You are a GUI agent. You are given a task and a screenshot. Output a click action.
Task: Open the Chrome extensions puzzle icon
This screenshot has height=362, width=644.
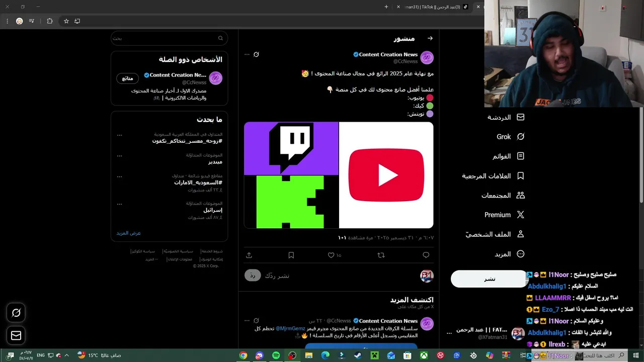(49, 21)
